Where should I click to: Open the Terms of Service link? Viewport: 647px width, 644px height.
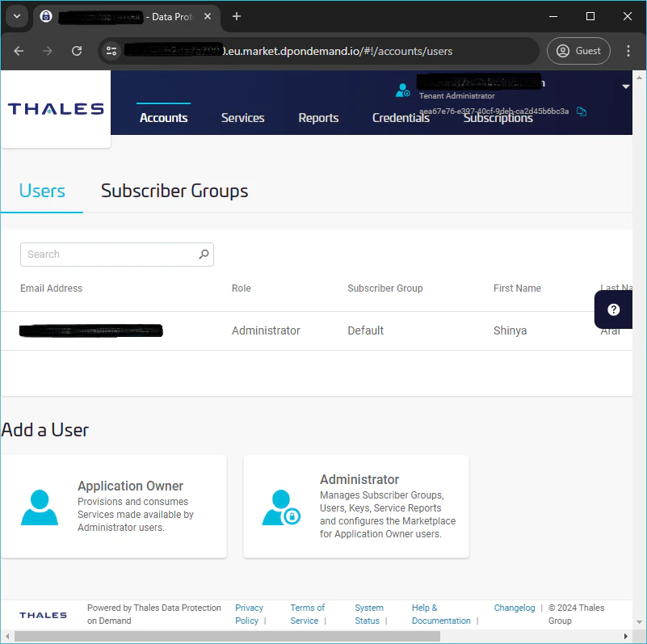pos(307,614)
